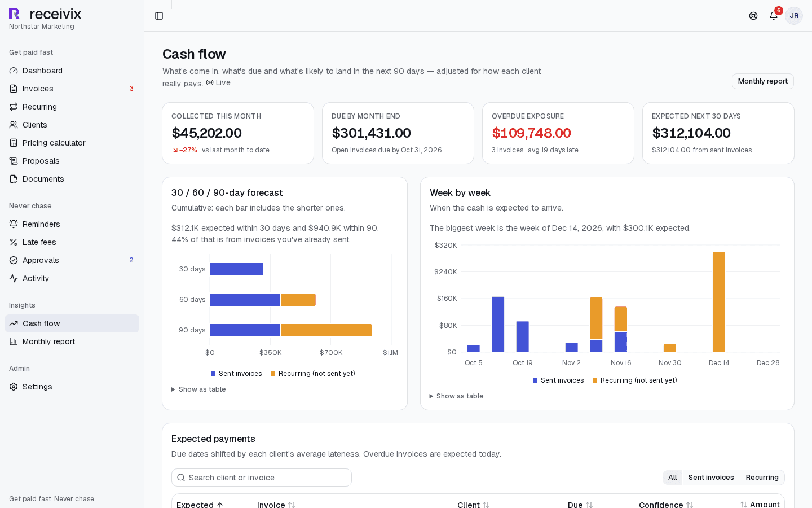Click Sent invoices legend swatch in forecast chart
The image size is (812, 508).
[x=213, y=374]
